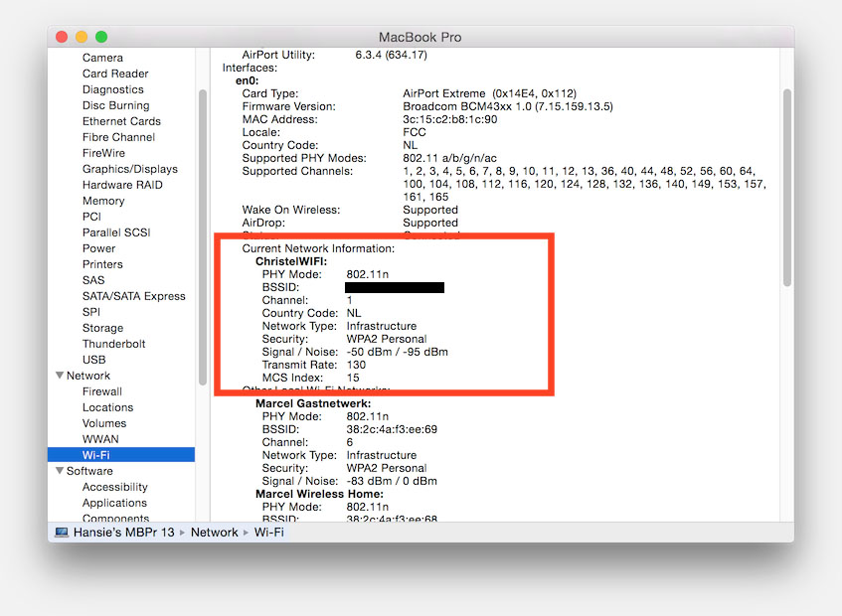The height and width of the screenshot is (616, 842).
Task: Open the Printers entry
Action: tap(102, 264)
